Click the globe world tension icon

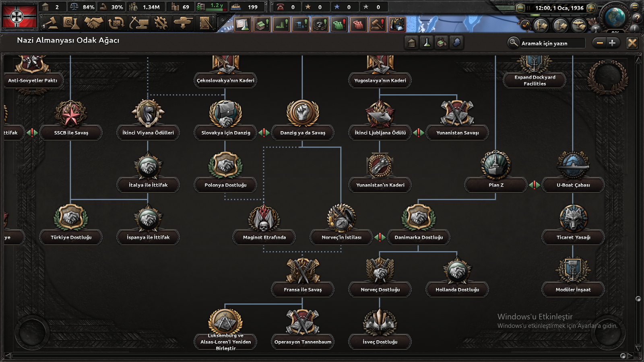point(615,17)
